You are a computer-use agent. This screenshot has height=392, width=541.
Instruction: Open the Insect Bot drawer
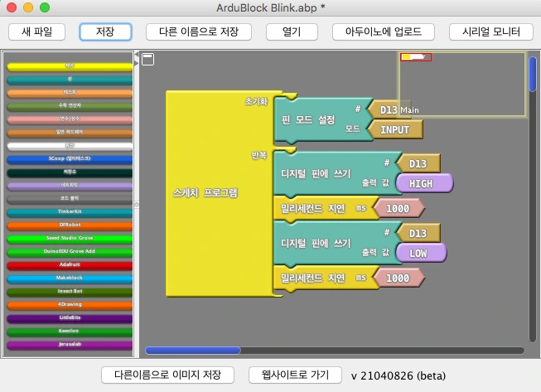click(x=70, y=292)
